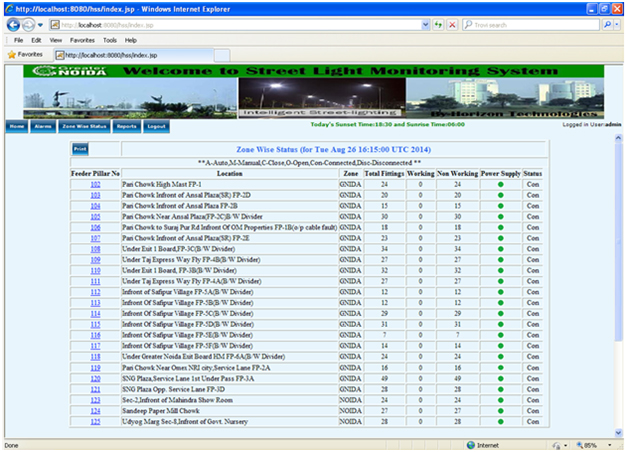The image size is (628, 452).
Task: Click the red Stop loading icon
Action: (453, 24)
